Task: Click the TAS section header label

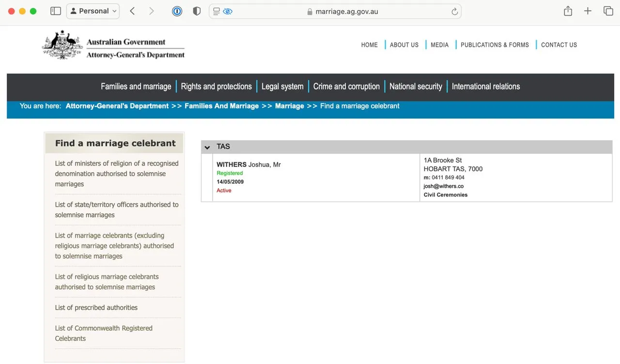Action: pos(223,147)
